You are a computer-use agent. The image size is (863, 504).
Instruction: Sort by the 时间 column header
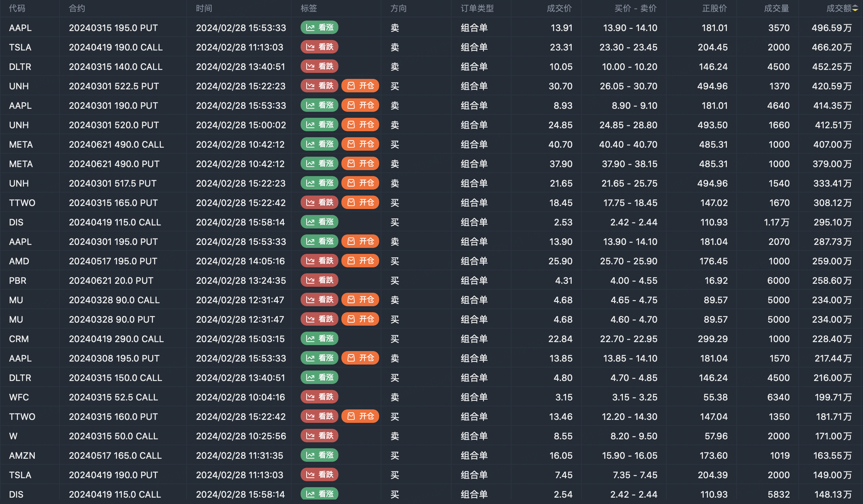pyautogui.click(x=204, y=9)
